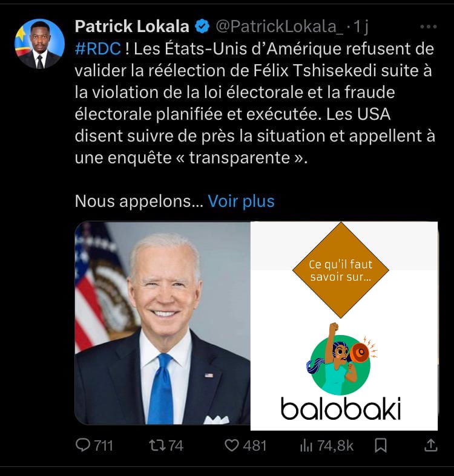454x476 pixels.
Task: Open the reply comment icon
Action: pos(83,445)
